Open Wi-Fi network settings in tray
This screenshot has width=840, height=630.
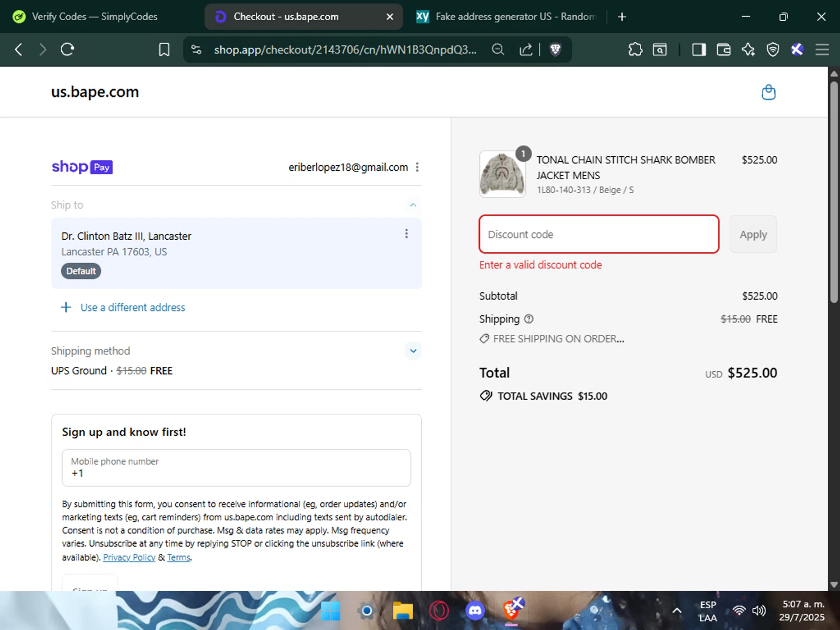pos(739,610)
